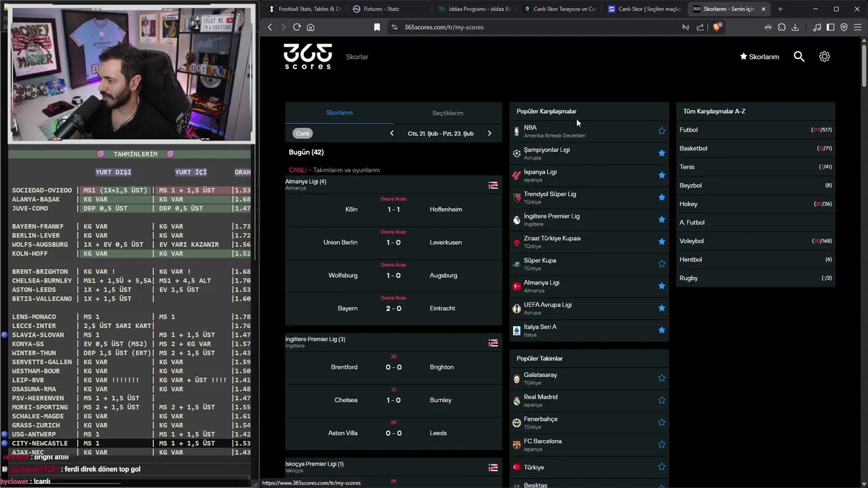
Task: Open Fenerbahçe team entry
Action: 589,422
